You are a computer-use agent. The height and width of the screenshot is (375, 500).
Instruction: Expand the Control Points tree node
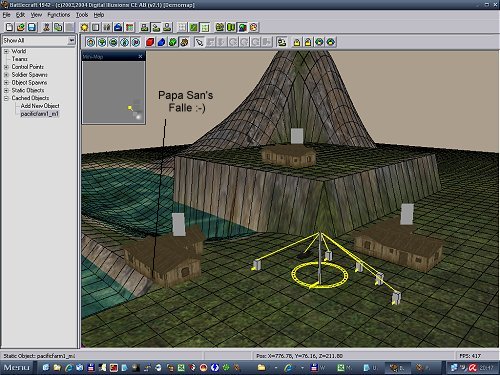click(x=6, y=67)
